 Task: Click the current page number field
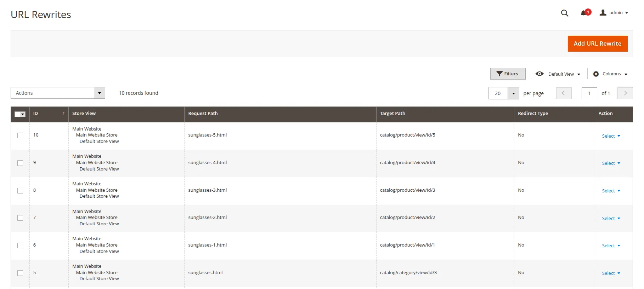pos(589,93)
